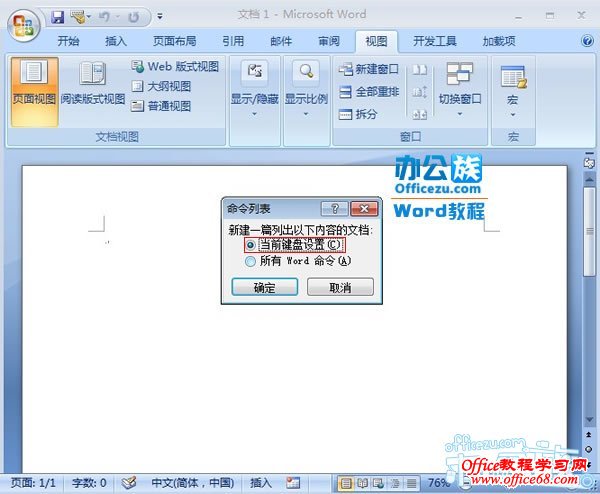Click the Office button logo

click(23, 25)
